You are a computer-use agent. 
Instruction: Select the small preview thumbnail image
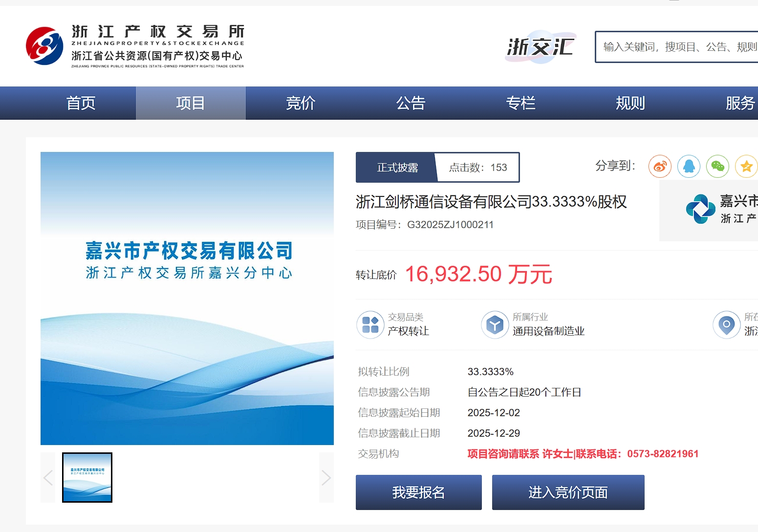(87, 477)
